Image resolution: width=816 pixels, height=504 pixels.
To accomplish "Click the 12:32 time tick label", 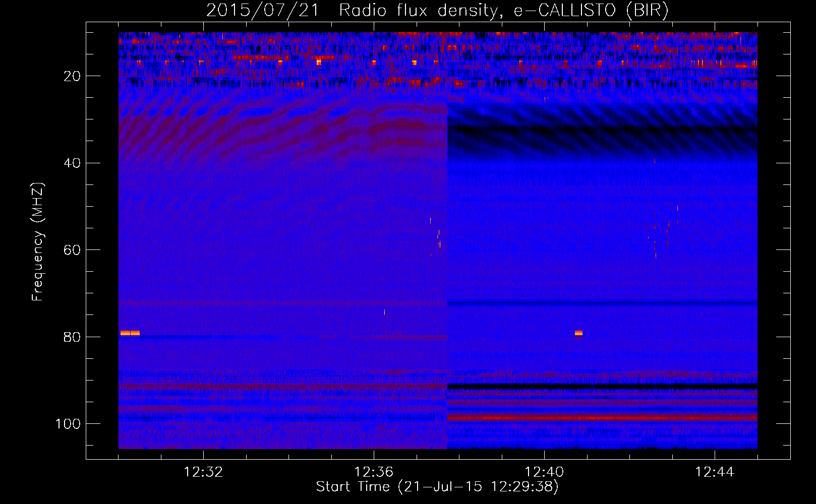I will coord(203,472).
